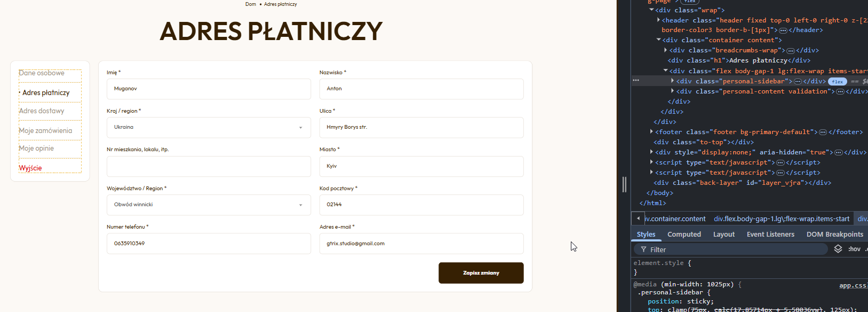Click ellipsis badge in breadcrumbs-wrap div
The width and height of the screenshot is (868, 312).
pos(791,51)
